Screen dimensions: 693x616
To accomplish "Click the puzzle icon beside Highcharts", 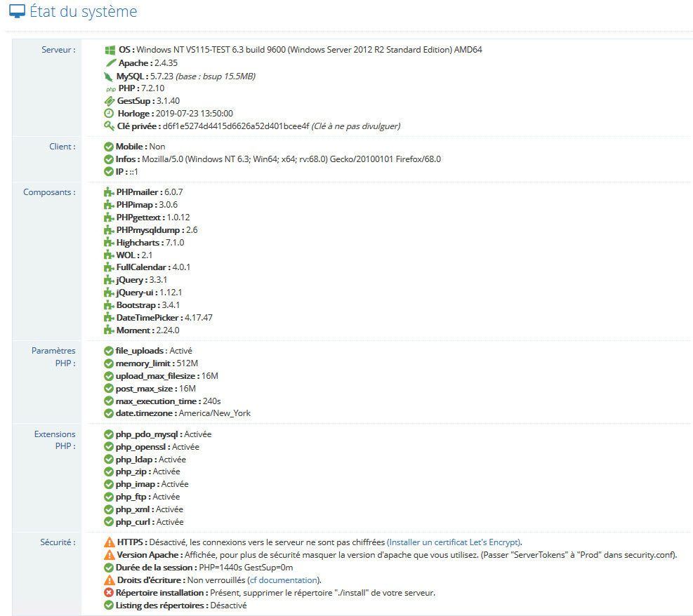I will (109, 243).
